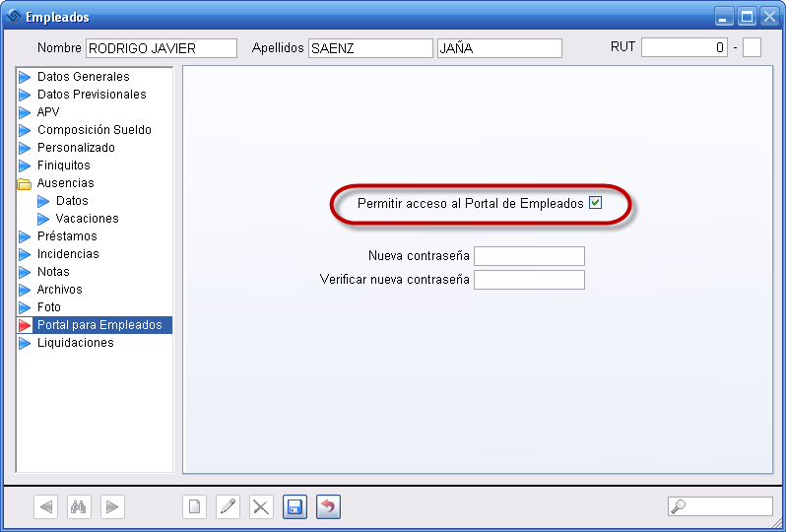Collapse the Ausencias folder
This screenshot has width=786, height=532.
click(x=24, y=184)
